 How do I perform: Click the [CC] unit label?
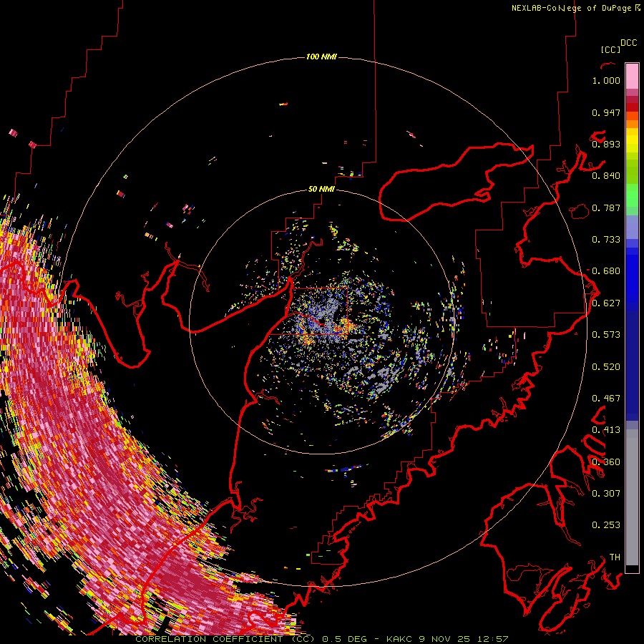[x=611, y=49]
